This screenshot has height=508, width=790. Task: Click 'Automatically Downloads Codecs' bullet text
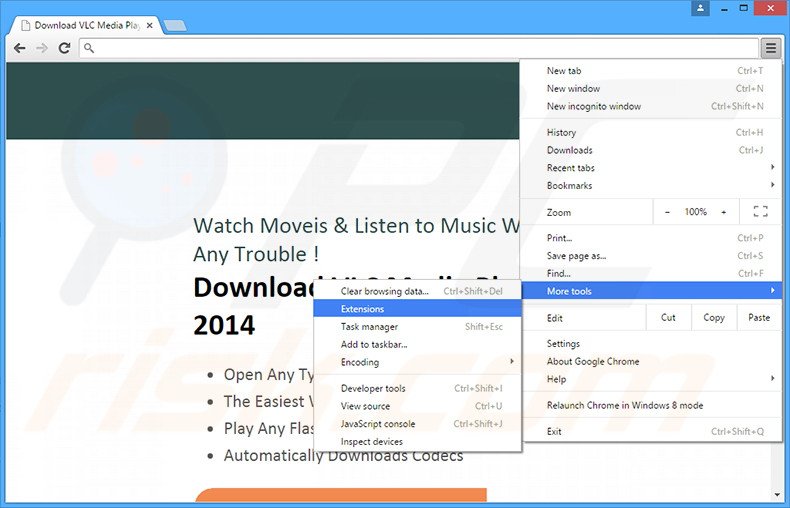tap(343, 456)
